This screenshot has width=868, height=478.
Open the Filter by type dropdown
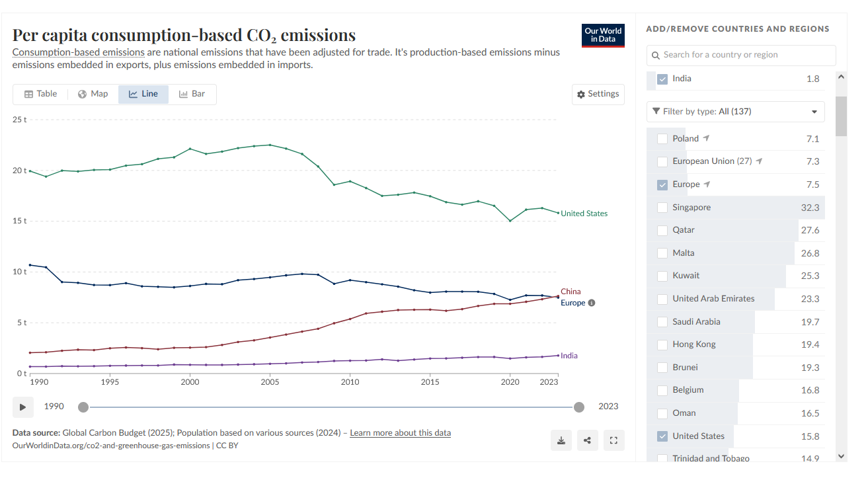tap(735, 112)
